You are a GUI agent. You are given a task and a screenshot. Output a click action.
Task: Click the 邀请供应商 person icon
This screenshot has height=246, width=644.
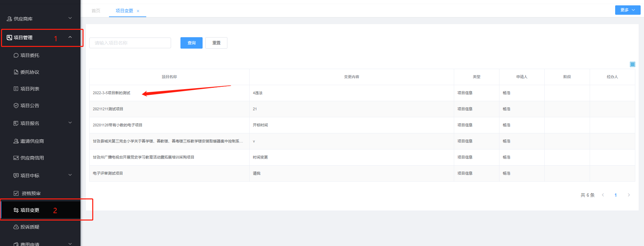(16, 141)
